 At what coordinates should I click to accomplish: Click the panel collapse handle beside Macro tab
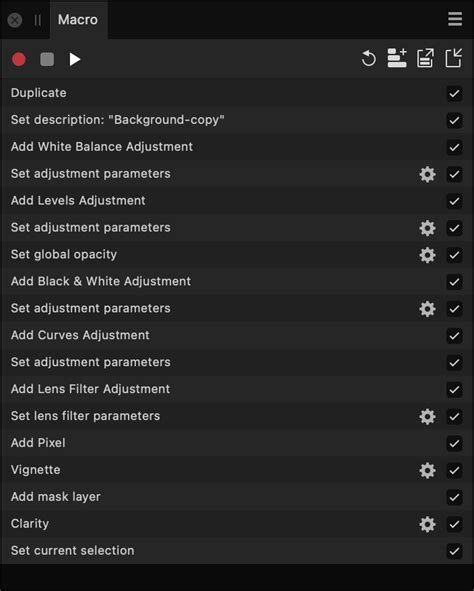click(x=38, y=20)
